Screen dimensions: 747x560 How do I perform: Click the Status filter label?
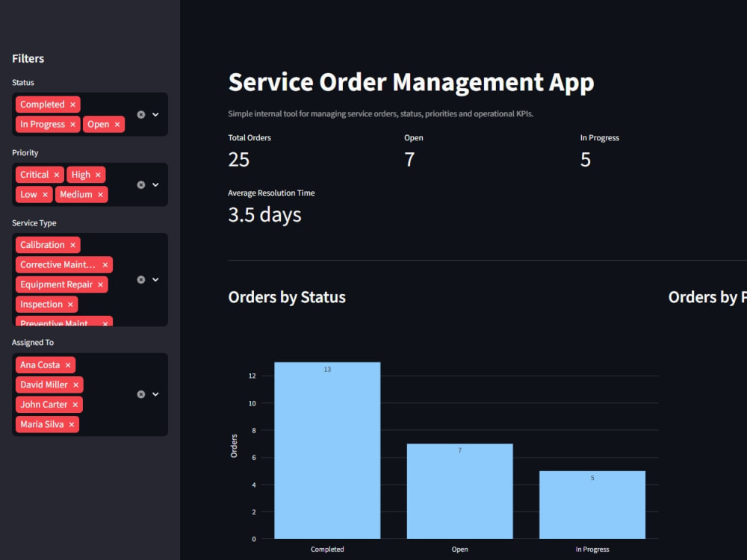[x=23, y=82]
